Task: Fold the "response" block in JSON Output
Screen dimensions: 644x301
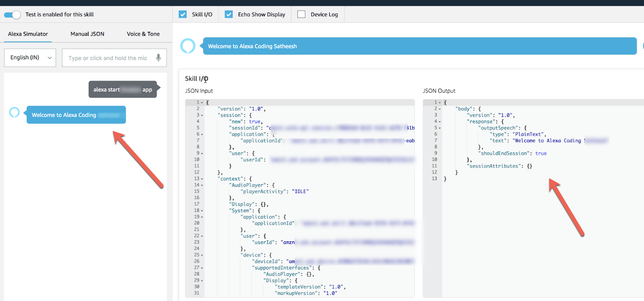Action: point(440,122)
